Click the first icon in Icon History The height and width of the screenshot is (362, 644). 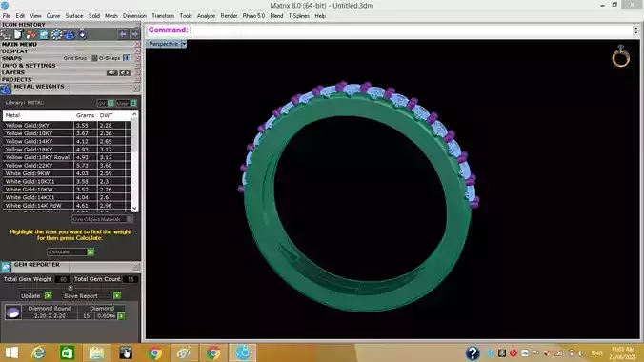(x=6, y=34)
